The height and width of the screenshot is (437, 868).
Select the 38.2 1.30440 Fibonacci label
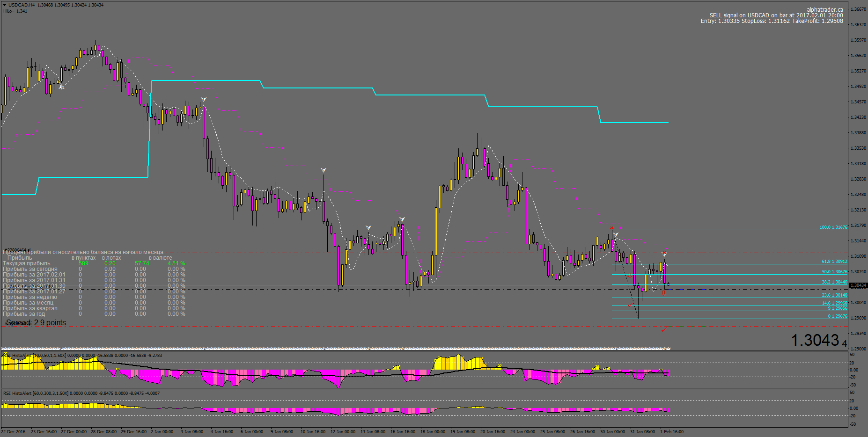(x=834, y=282)
